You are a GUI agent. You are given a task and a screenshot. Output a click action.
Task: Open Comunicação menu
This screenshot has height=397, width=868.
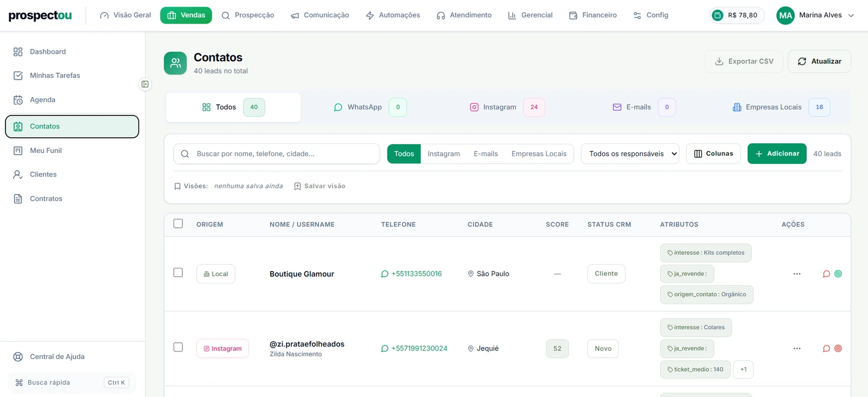320,15
